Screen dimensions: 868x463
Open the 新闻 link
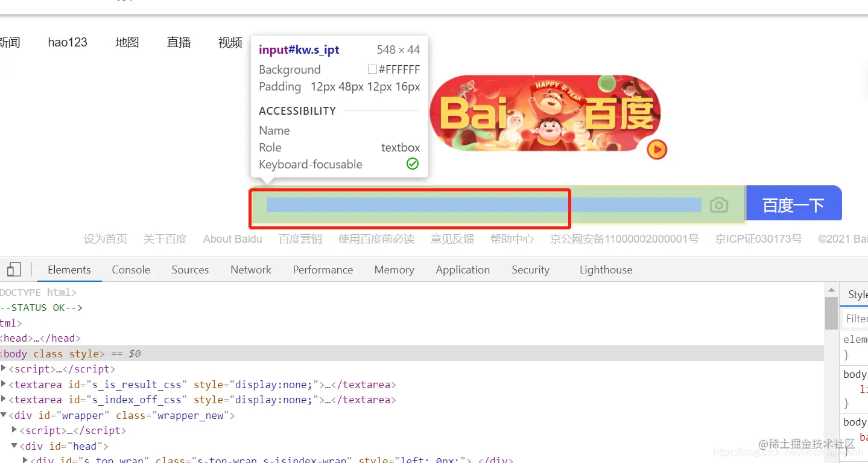point(10,42)
